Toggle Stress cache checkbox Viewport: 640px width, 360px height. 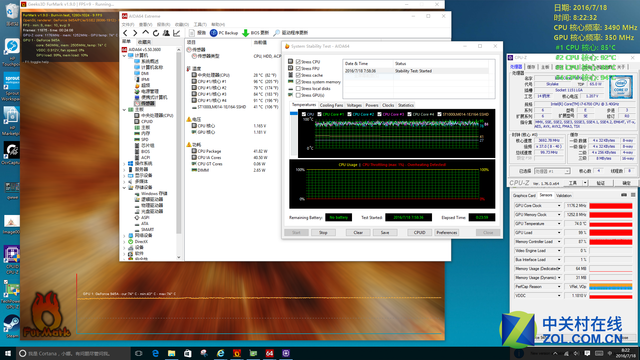click(x=298, y=75)
